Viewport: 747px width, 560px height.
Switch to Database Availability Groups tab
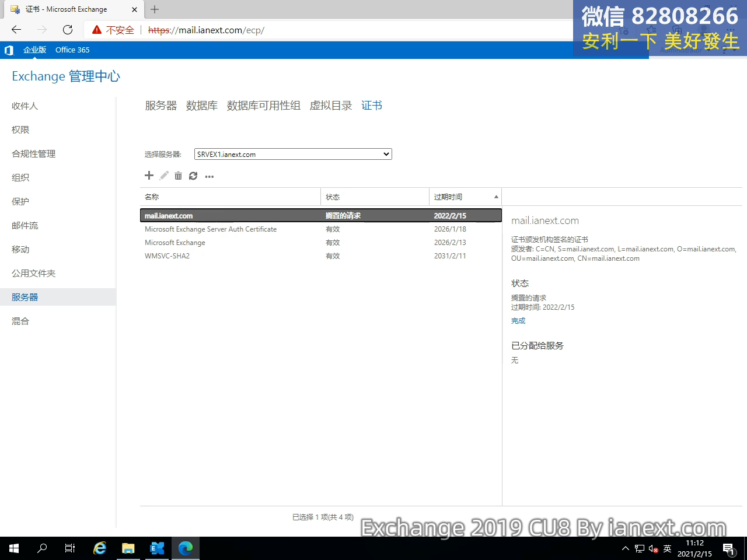[264, 106]
